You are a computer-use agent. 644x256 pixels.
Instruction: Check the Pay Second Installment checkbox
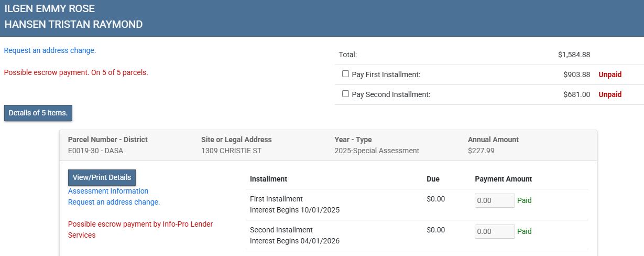345,94
